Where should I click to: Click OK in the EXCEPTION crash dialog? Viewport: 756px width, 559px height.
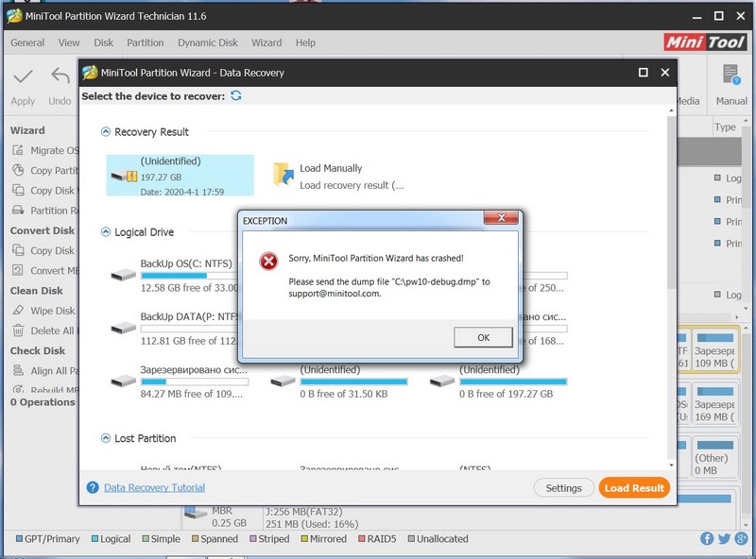click(x=483, y=337)
